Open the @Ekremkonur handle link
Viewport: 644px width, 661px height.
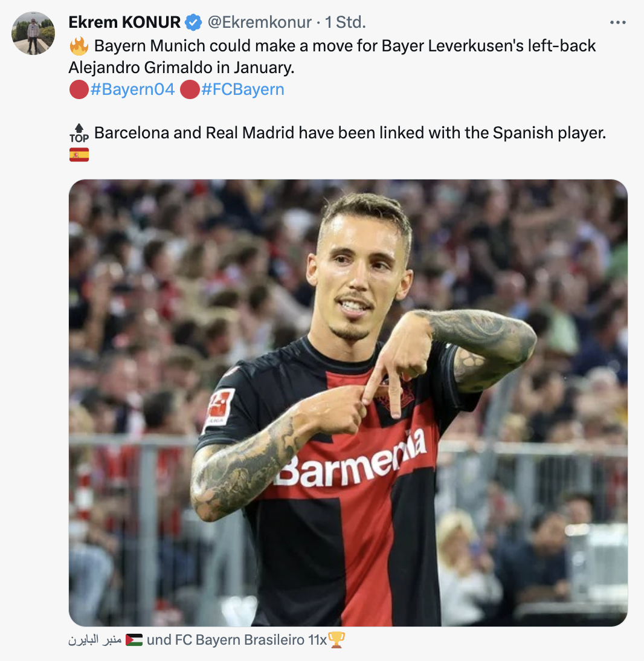pos(260,22)
